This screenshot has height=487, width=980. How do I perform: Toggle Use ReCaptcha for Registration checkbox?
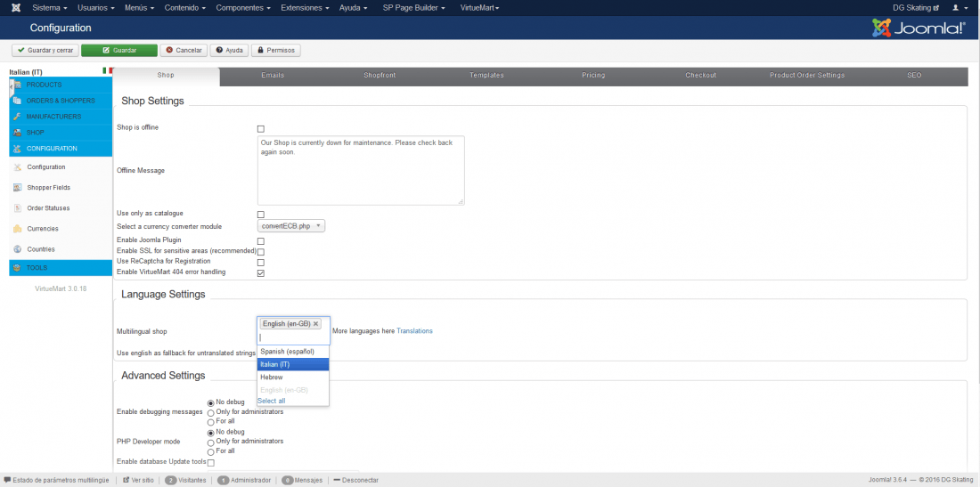tap(261, 263)
